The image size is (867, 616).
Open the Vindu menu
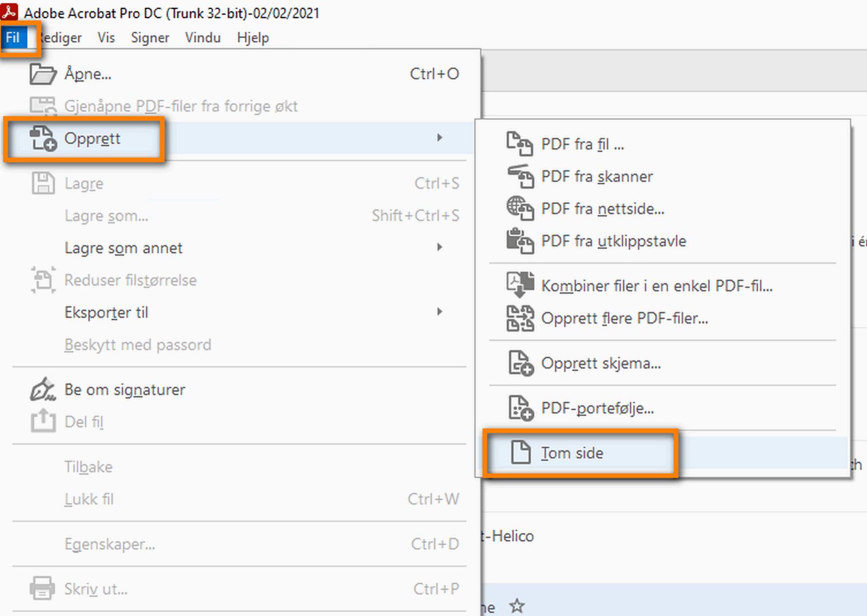[203, 38]
